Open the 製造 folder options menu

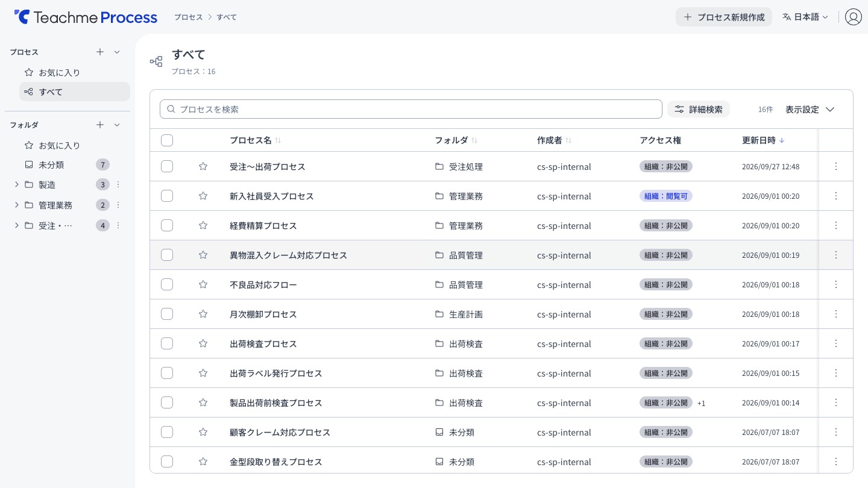[x=118, y=184]
